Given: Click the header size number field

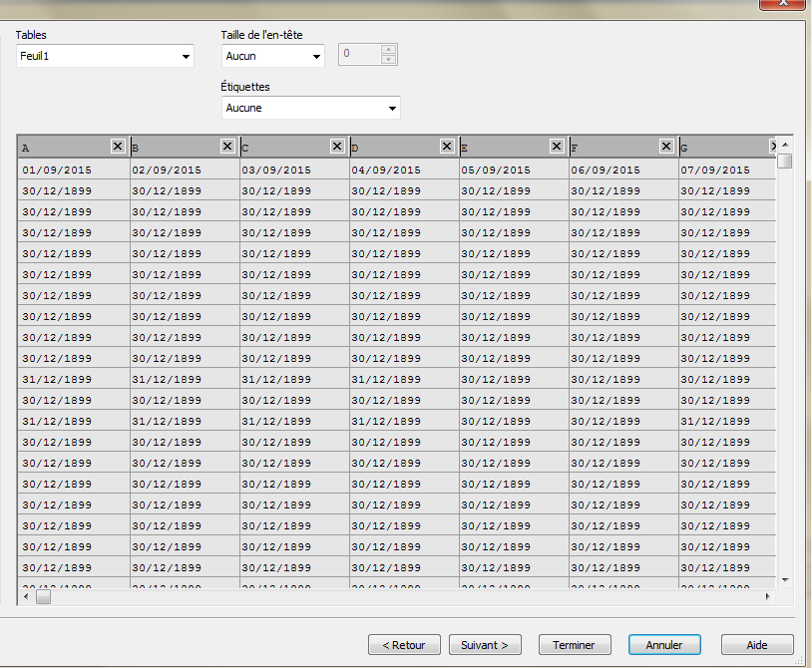Looking at the screenshot, I should (360, 54).
